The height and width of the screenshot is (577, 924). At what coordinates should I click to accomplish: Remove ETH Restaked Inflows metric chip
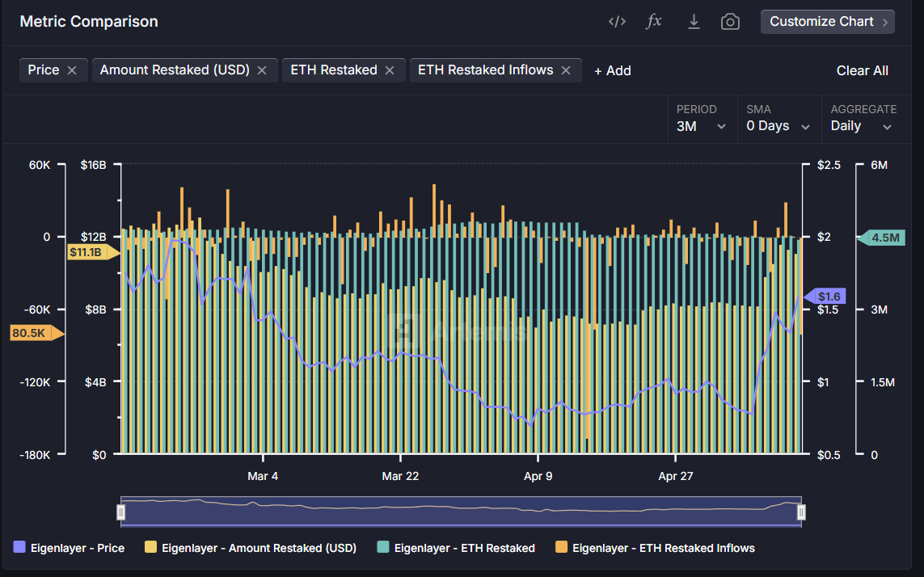(566, 70)
